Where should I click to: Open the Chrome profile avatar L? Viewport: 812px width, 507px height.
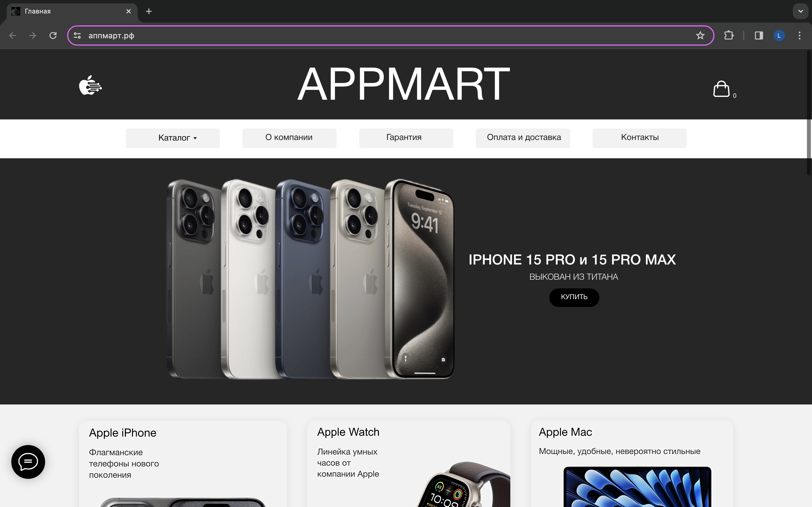tap(779, 35)
